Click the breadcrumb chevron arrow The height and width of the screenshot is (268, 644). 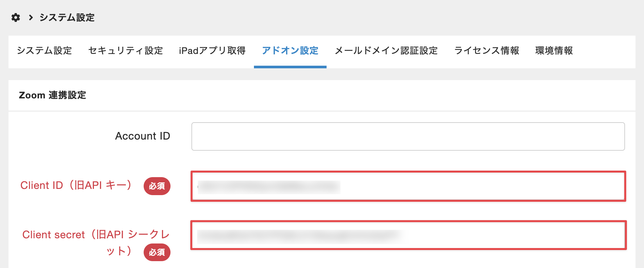(x=31, y=17)
